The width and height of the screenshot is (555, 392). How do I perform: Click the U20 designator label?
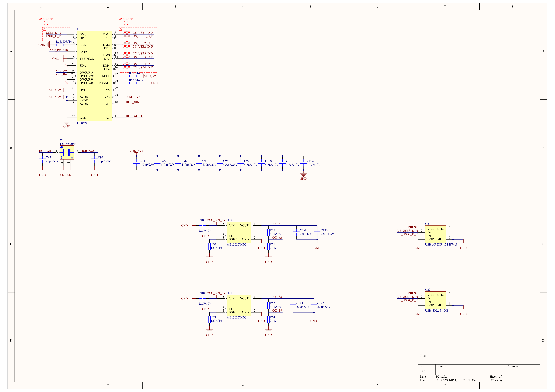point(428,224)
